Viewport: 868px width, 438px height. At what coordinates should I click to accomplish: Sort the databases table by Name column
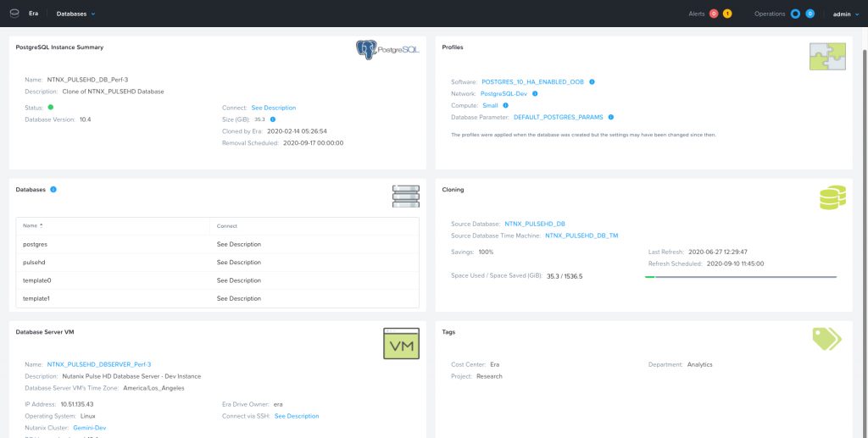33,226
